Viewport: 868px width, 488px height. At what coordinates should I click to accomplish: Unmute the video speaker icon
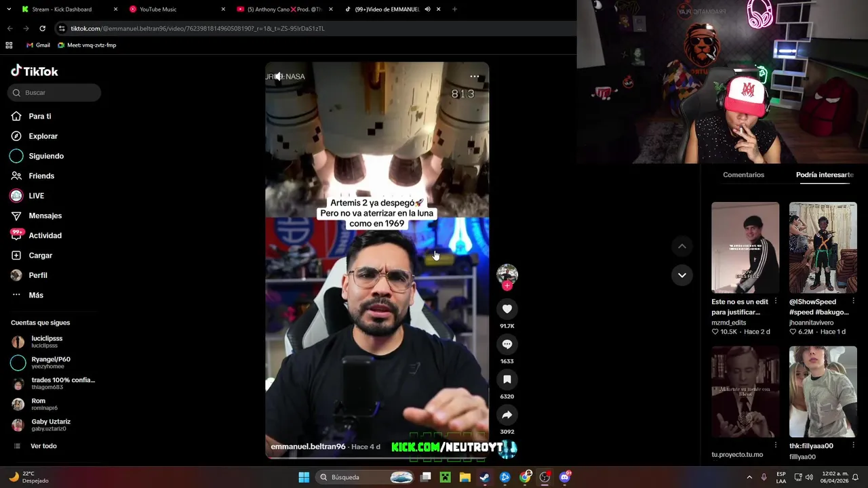(278, 77)
